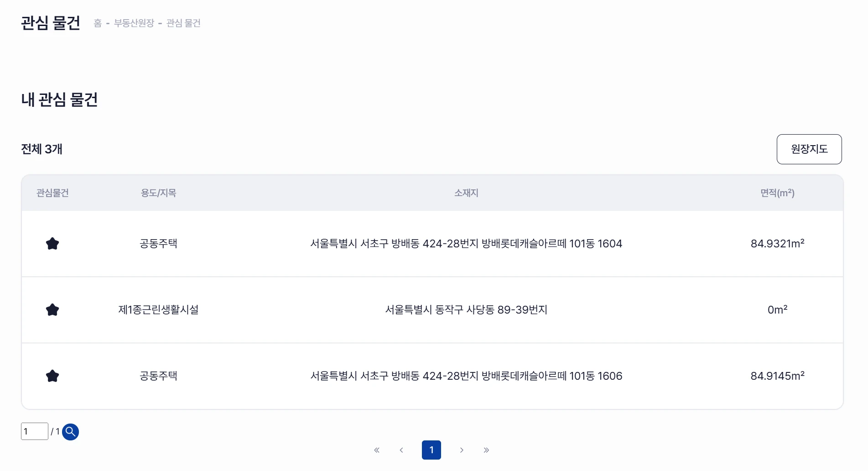Open 부동산원장 breadcrumb link
The width and height of the screenshot is (868, 471).
tap(134, 23)
